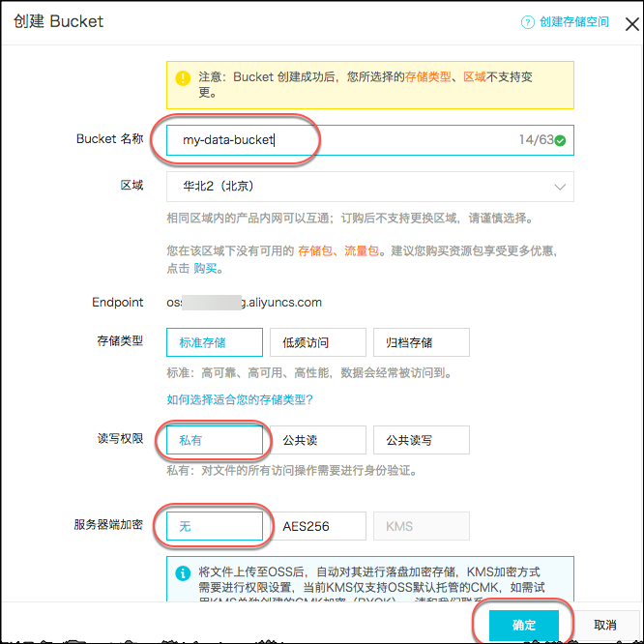Click the help question mark icon

[528, 22]
